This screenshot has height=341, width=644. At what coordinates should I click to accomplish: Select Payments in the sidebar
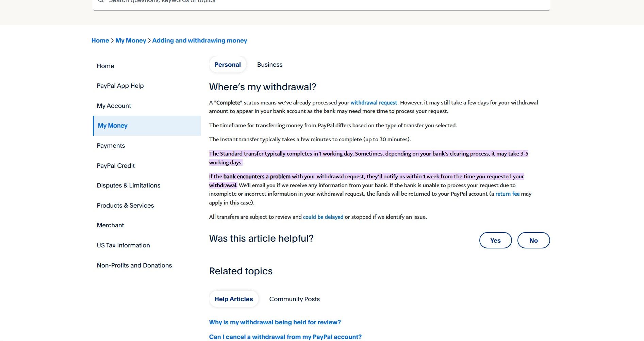pos(111,146)
